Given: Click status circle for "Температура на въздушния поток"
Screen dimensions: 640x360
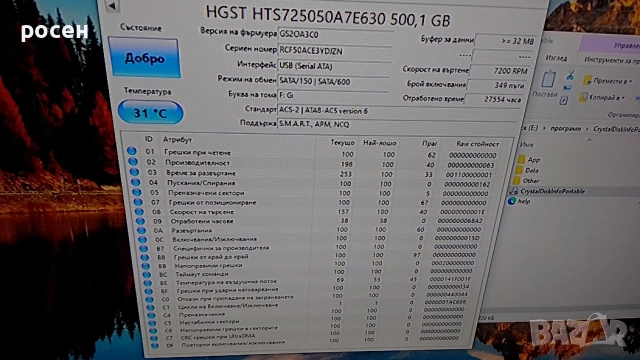Looking at the screenshot, I should click(x=148, y=283).
